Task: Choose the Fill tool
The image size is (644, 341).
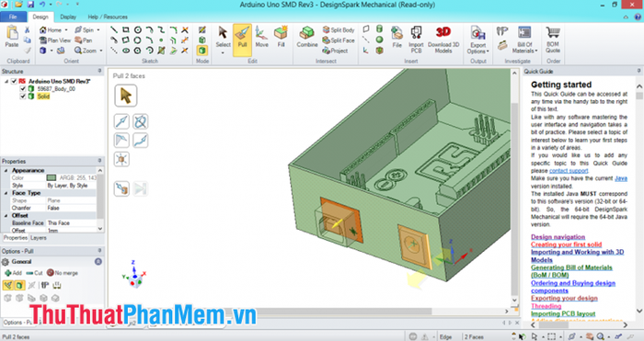Action: 281,37
